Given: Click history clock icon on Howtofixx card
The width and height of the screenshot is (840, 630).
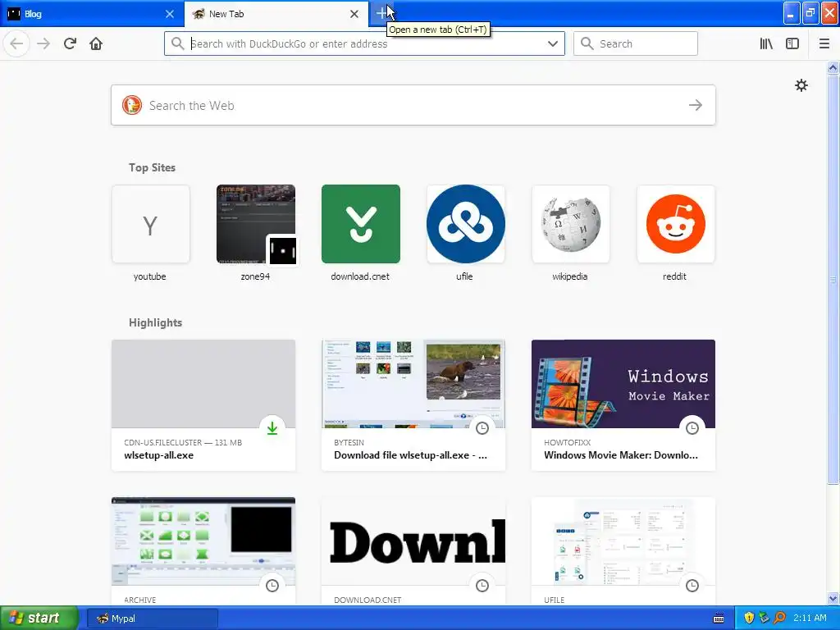Looking at the screenshot, I should point(692,428).
